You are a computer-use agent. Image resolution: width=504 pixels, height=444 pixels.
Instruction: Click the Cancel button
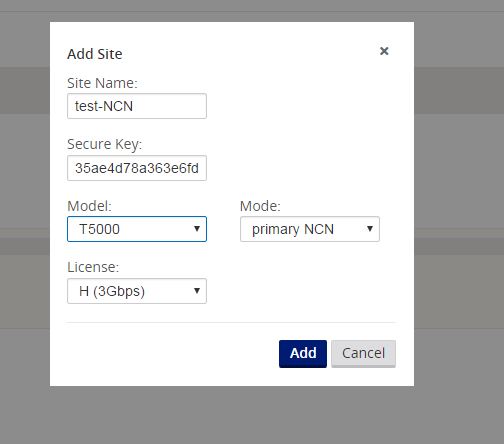tap(363, 354)
